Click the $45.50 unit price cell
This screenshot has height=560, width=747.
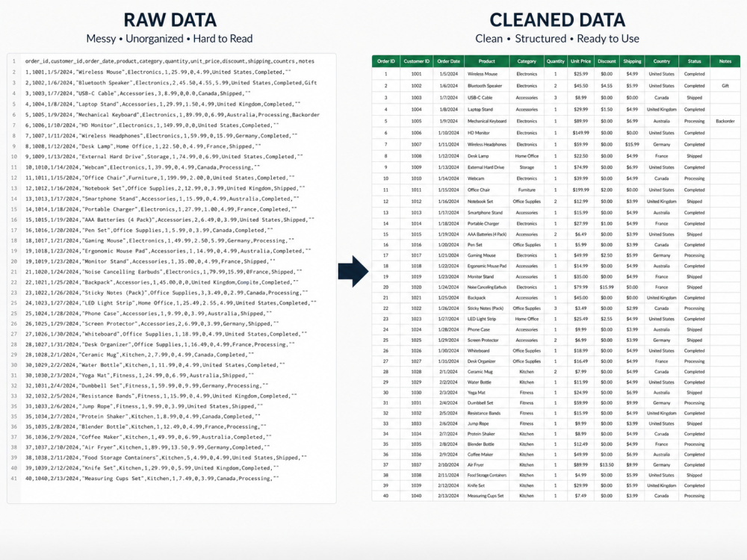580,86
